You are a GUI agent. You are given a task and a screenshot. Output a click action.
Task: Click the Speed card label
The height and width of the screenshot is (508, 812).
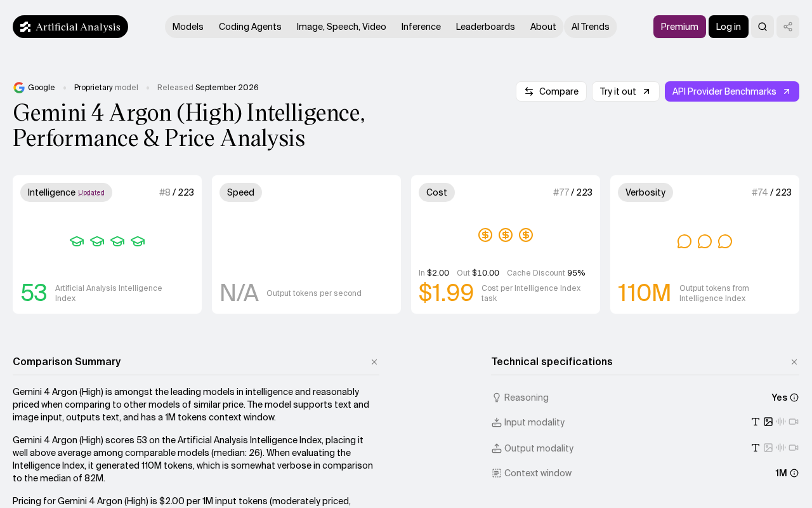[x=240, y=192]
